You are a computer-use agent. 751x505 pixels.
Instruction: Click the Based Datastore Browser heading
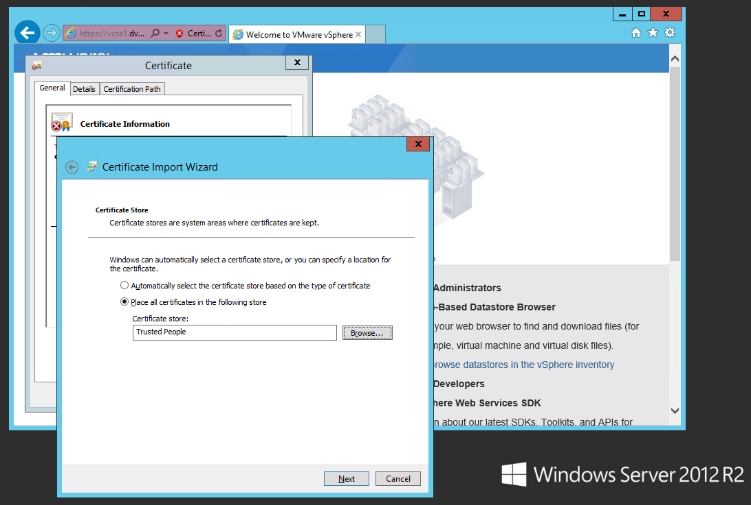click(x=495, y=307)
